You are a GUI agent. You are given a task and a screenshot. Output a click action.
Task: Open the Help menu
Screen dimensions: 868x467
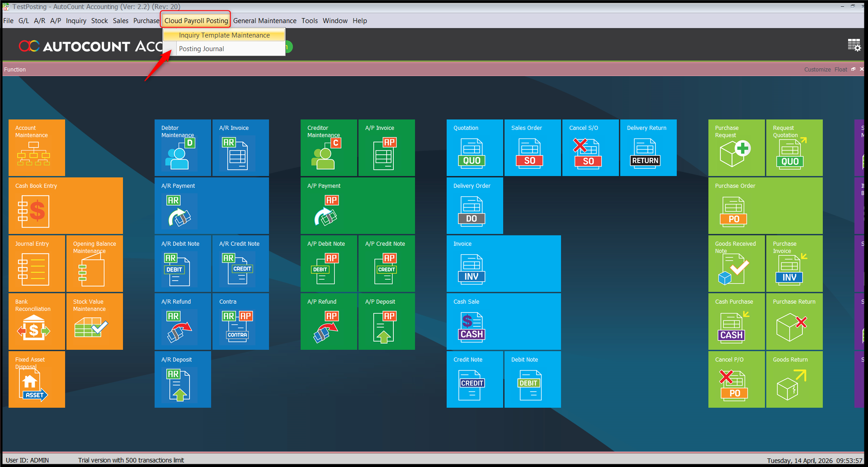pyautogui.click(x=360, y=21)
